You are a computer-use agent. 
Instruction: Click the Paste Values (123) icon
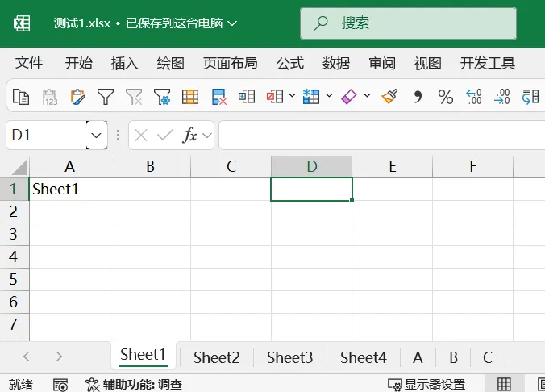coord(50,97)
